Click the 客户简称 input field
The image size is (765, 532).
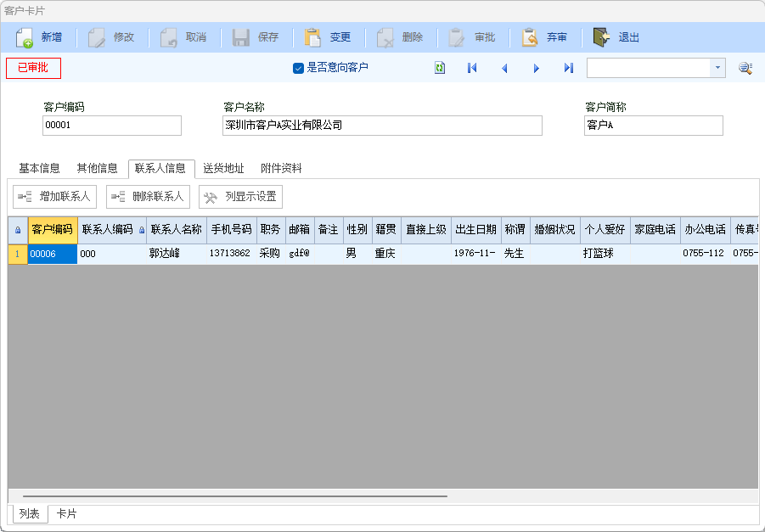coord(653,126)
